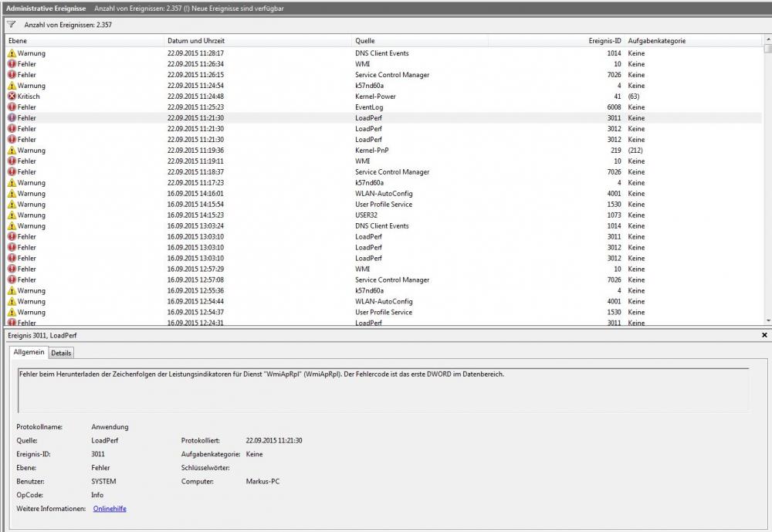
Task: Open the Allgemein tab
Action: click(x=29, y=353)
